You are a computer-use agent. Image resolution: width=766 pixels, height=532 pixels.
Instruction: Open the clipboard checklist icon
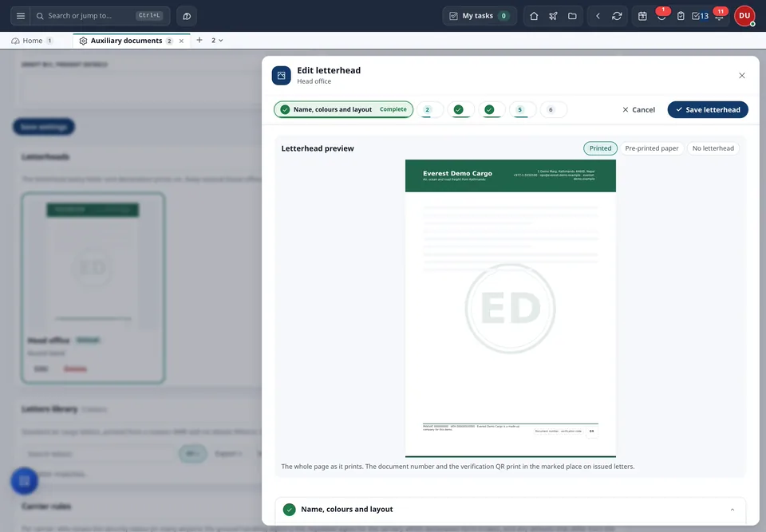click(681, 16)
